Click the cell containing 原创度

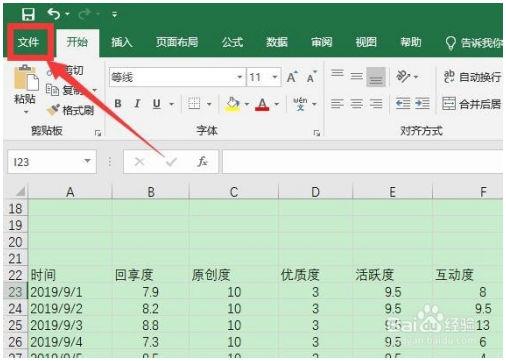pos(234,275)
